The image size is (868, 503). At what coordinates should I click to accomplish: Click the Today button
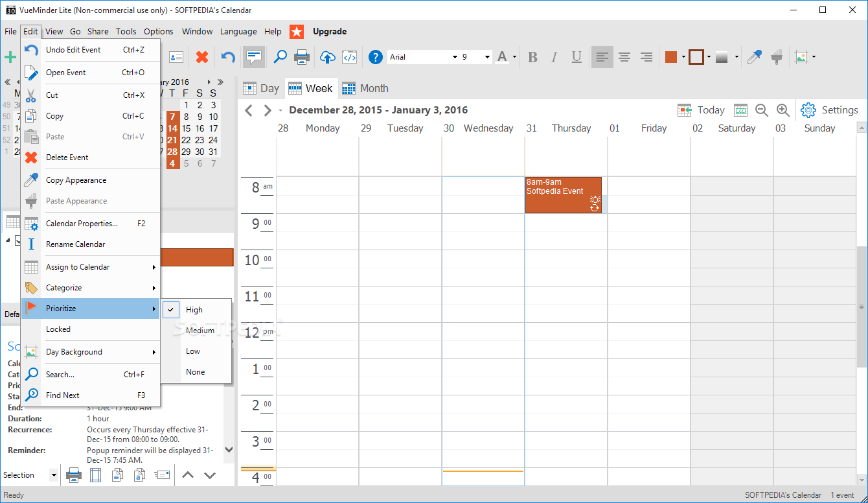(702, 110)
